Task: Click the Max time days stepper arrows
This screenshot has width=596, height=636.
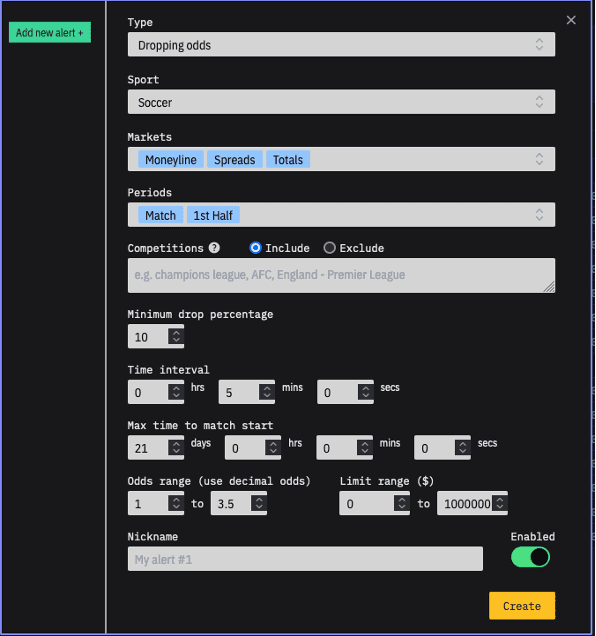Action: coord(176,447)
